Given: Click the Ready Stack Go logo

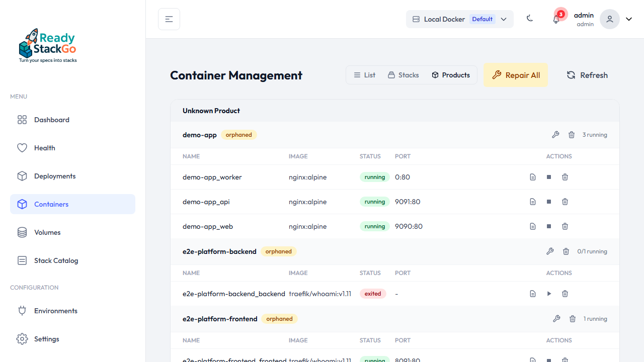Looking at the screenshot, I should pyautogui.click(x=48, y=45).
